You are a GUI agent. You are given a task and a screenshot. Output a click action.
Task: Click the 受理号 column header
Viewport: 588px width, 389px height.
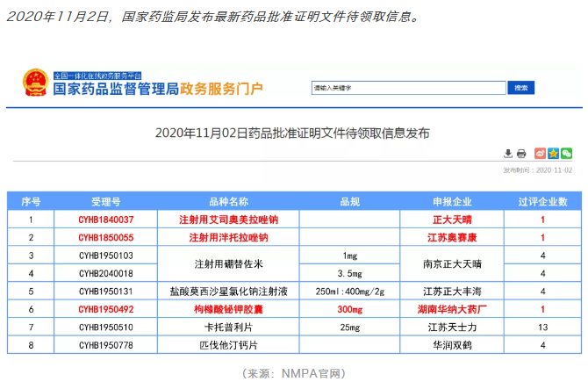click(x=106, y=201)
